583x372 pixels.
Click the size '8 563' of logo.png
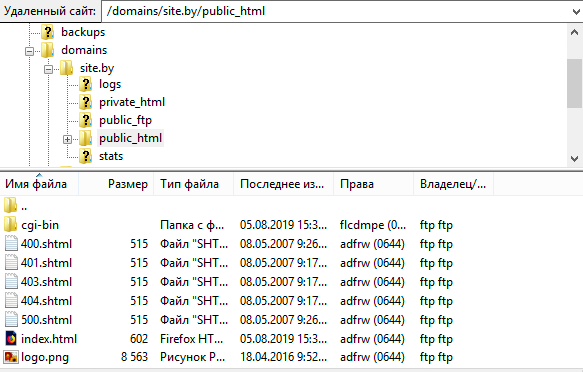(135, 357)
